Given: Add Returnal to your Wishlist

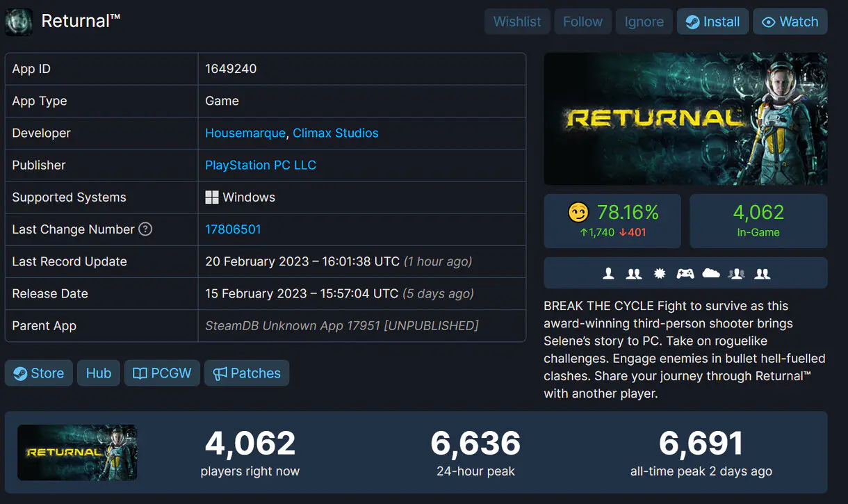Looking at the screenshot, I should pyautogui.click(x=517, y=22).
